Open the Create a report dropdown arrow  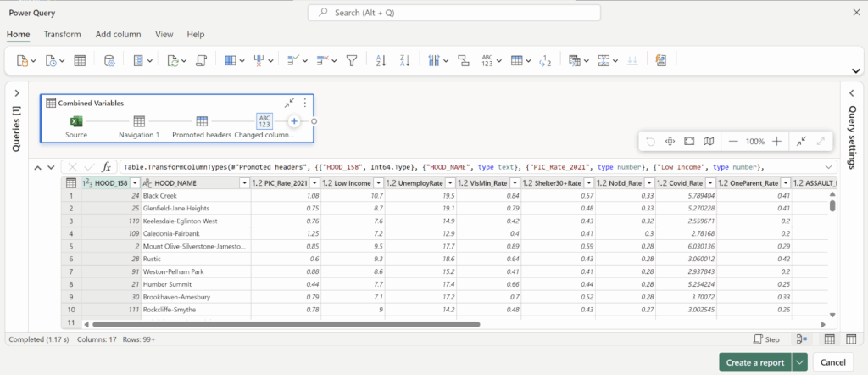799,361
